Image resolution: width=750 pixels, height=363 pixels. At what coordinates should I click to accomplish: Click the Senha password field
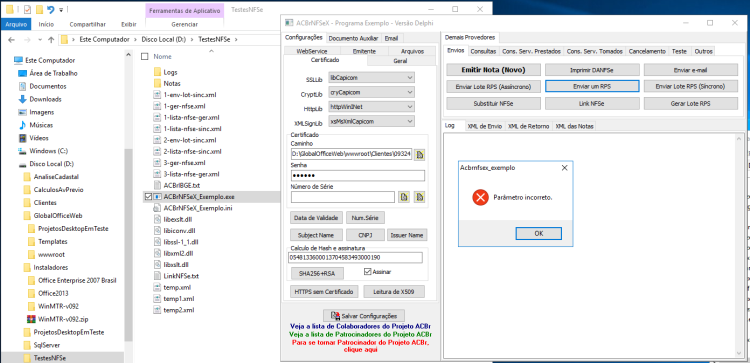pos(357,176)
